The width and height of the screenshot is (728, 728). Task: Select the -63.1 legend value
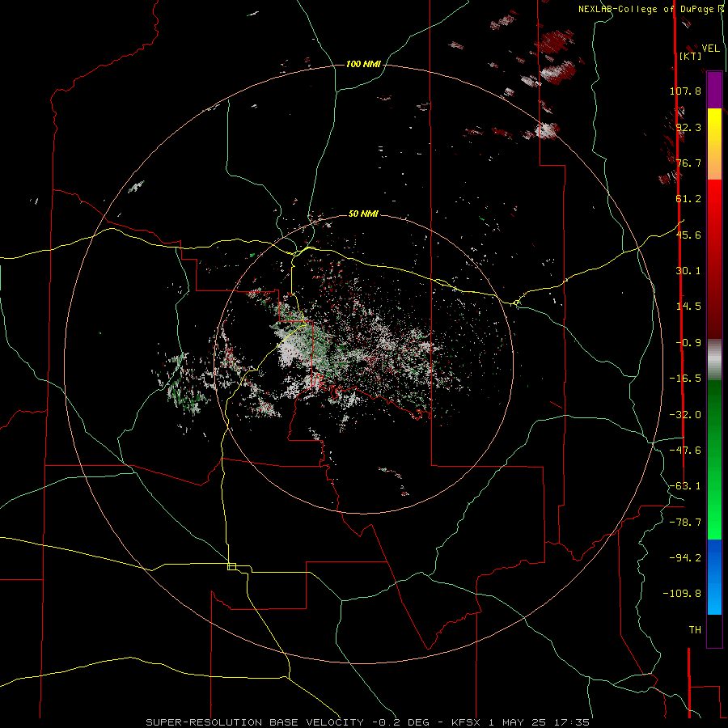pyautogui.click(x=685, y=486)
